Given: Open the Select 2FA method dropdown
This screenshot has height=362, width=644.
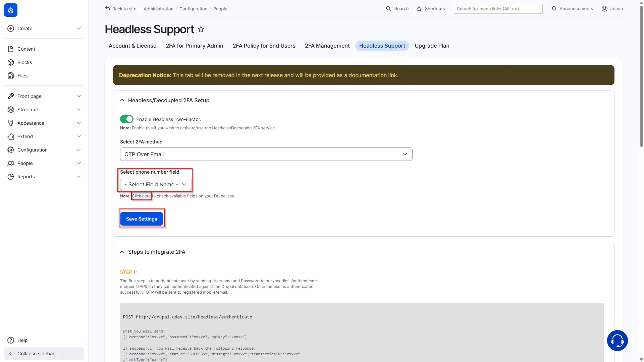Looking at the screenshot, I should (266, 154).
